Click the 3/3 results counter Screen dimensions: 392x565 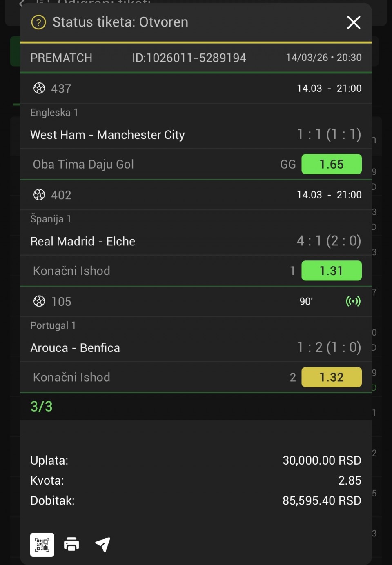[41, 407]
